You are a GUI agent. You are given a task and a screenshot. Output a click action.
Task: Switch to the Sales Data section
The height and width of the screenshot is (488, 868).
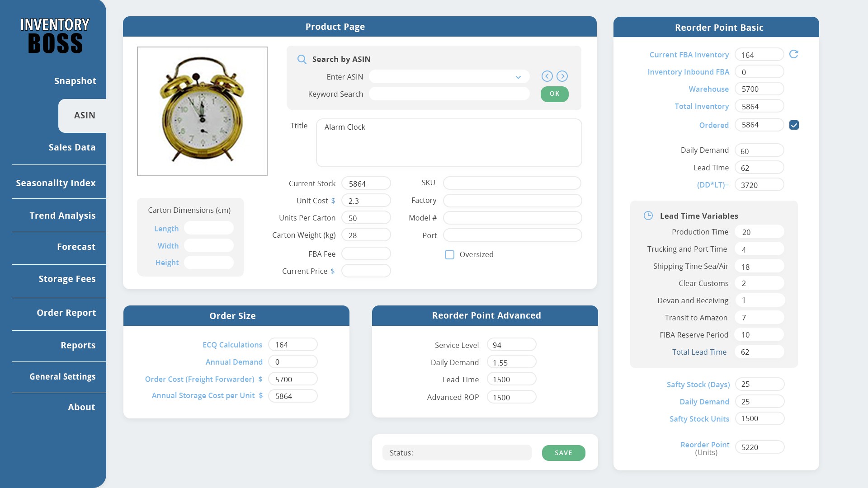click(x=72, y=147)
